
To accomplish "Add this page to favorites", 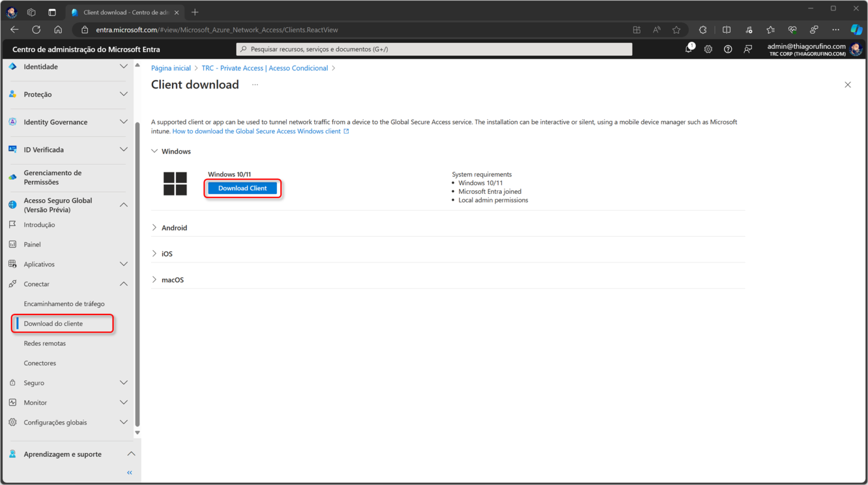I will tap(676, 29).
